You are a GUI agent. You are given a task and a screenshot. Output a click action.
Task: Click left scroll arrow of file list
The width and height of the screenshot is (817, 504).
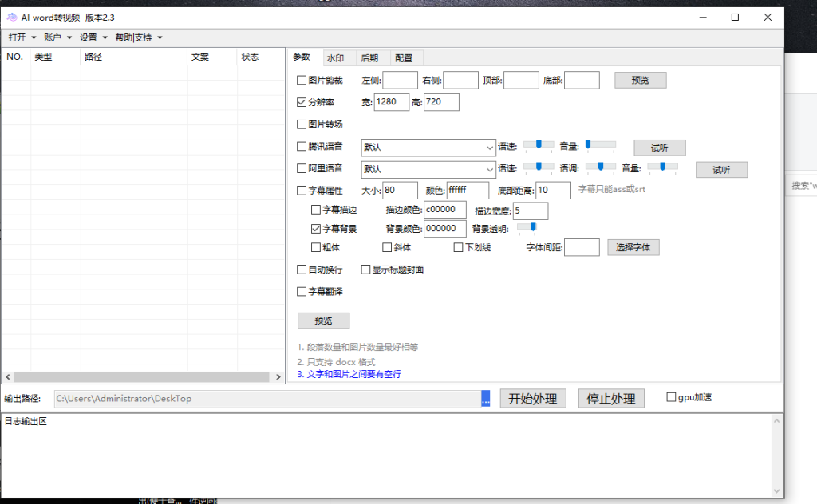point(8,376)
